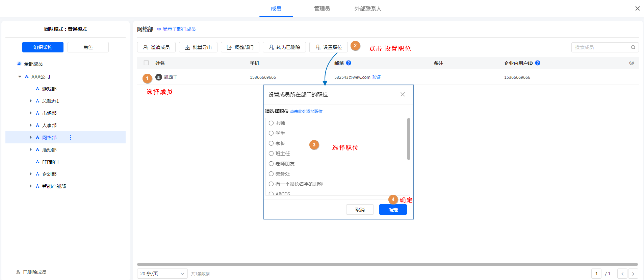Viewport: 644px width, 280px height.
Task: Open the three-dot menu next to 网络部
Action: coord(70,137)
